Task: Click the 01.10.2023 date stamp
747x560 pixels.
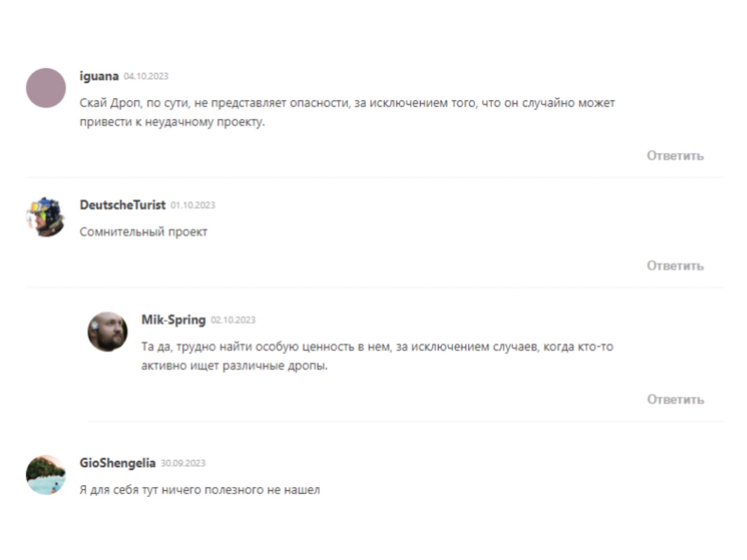Action: coord(193,205)
